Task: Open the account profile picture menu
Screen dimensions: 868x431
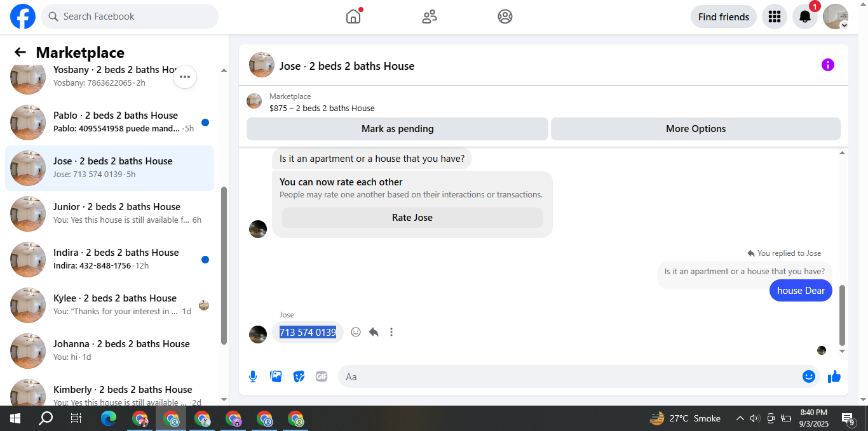Action: pyautogui.click(x=835, y=17)
